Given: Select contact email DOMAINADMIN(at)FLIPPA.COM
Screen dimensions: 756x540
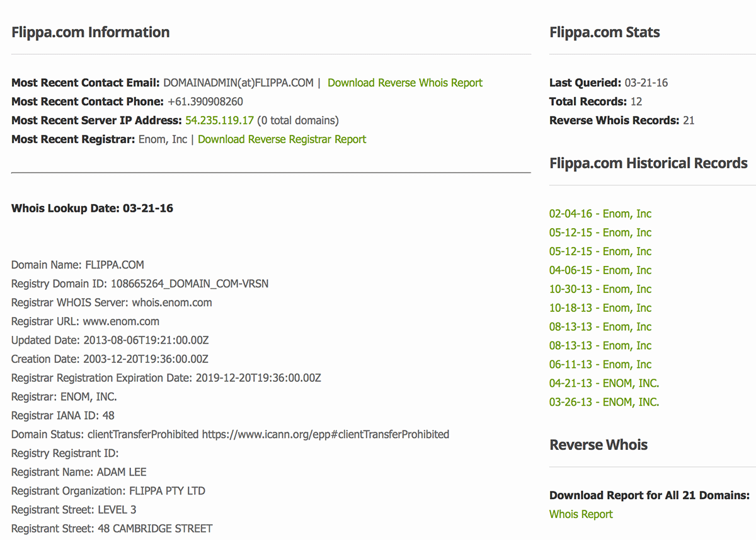Looking at the screenshot, I should [238, 83].
